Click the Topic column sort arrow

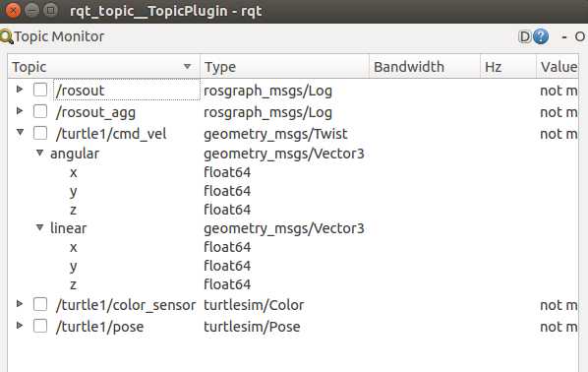pyautogui.click(x=187, y=67)
